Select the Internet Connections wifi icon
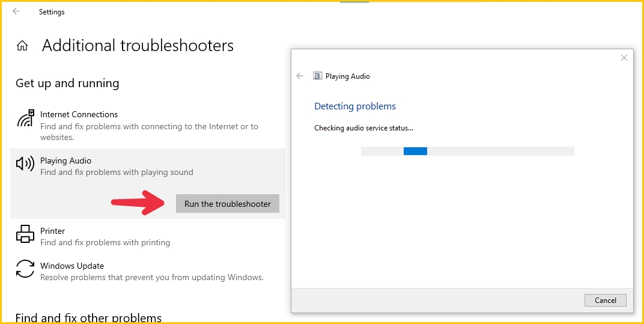The width and height of the screenshot is (644, 324). point(25,118)
